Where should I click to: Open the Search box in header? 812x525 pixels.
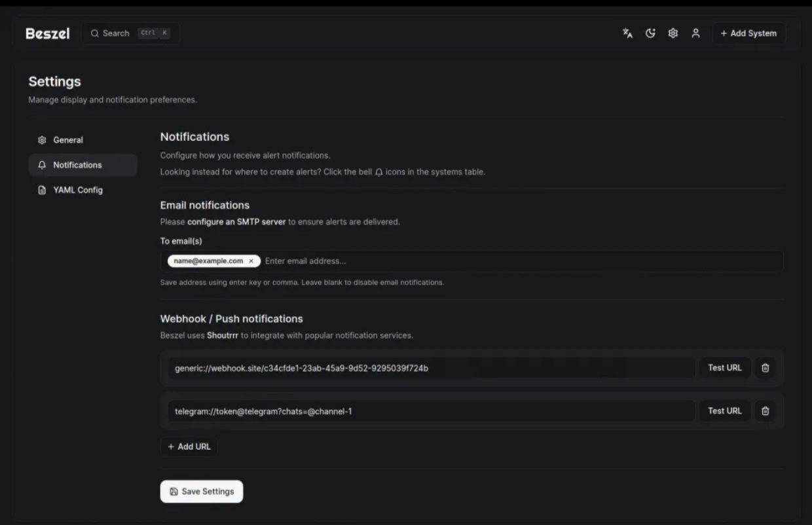pyautogui.click(x=130, y=33)
